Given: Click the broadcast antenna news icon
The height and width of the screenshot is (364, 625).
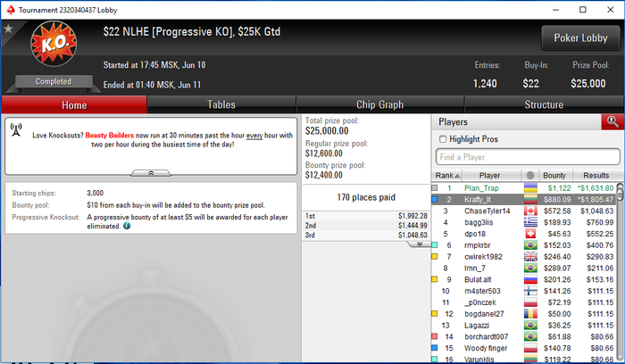Looking at the screenshot, I should coord(16,130).
